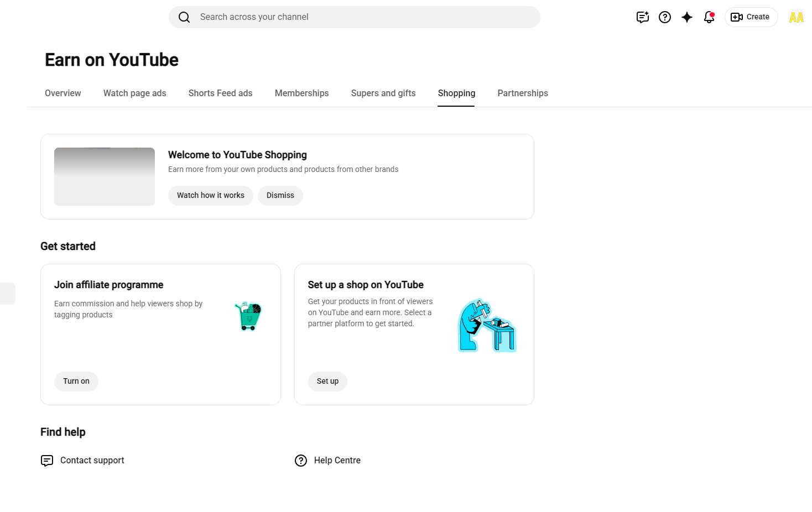Open the Supers and gifts tab

tap(383, 93)
